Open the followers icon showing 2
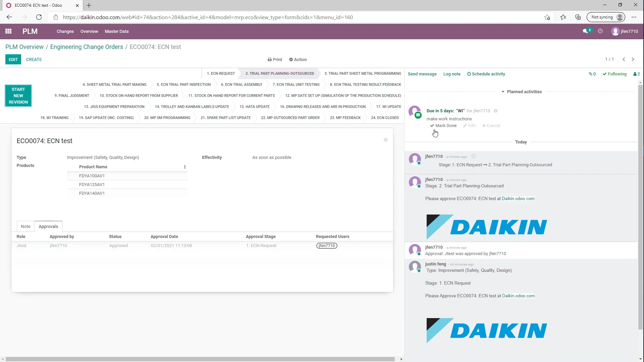Image resolution: width=644 pixels, height=362 pixels. pyautogui.click(x=636, y=74)
